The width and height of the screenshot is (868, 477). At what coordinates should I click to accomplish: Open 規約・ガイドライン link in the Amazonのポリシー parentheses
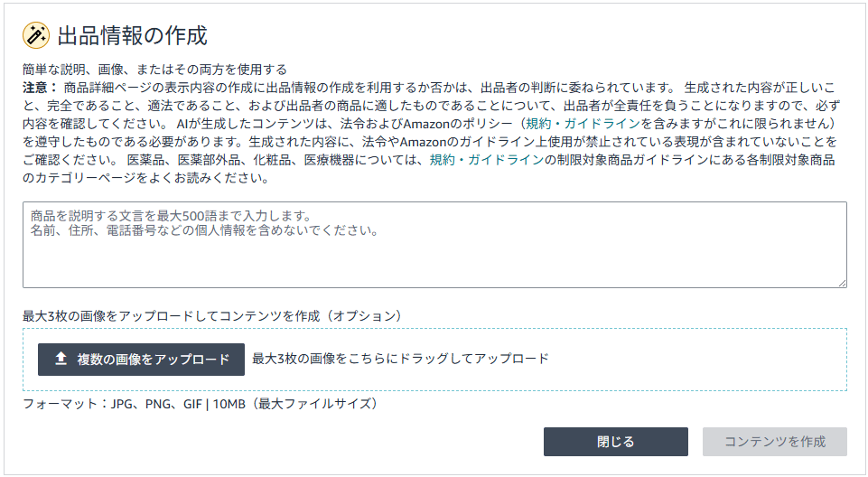click(x=583, y=124)
